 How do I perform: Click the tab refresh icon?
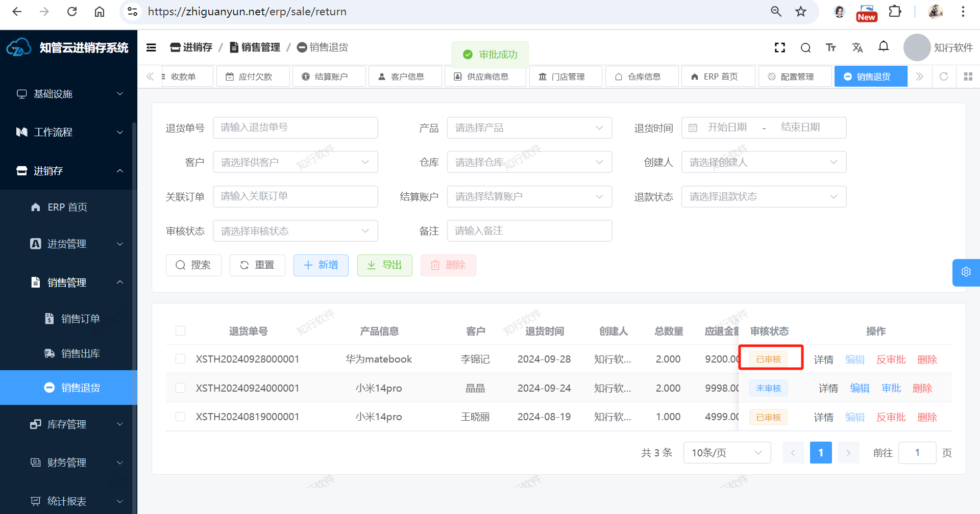944,76
